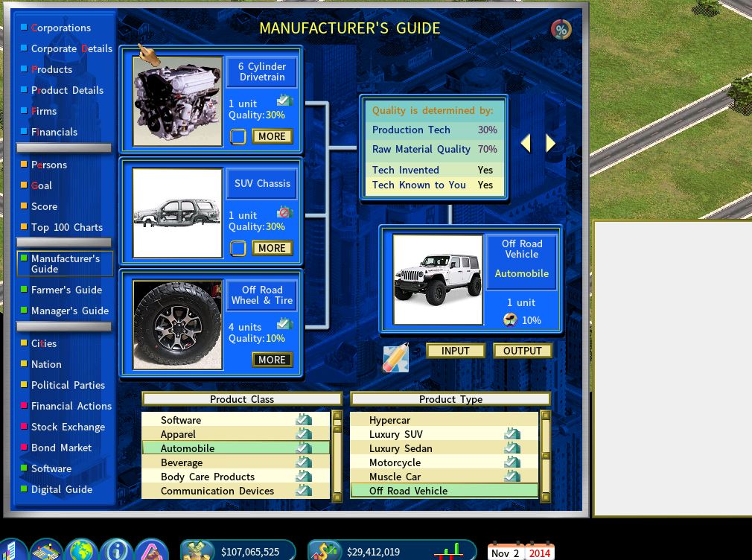This screenshot has width=752, height=560.
Task: Go to next product with right arrow
Action: point(550,143)
